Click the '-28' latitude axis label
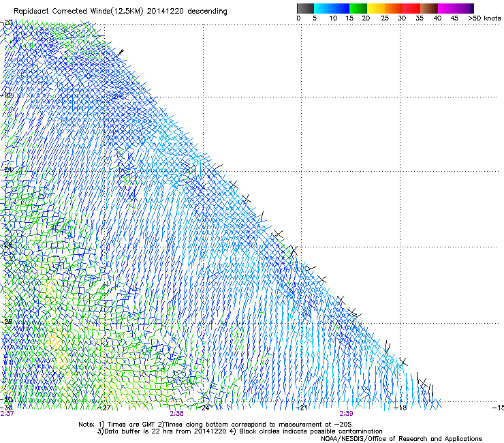Image resolution: width=504 pixels, height=443 pixels. click(x=6, y=322)
